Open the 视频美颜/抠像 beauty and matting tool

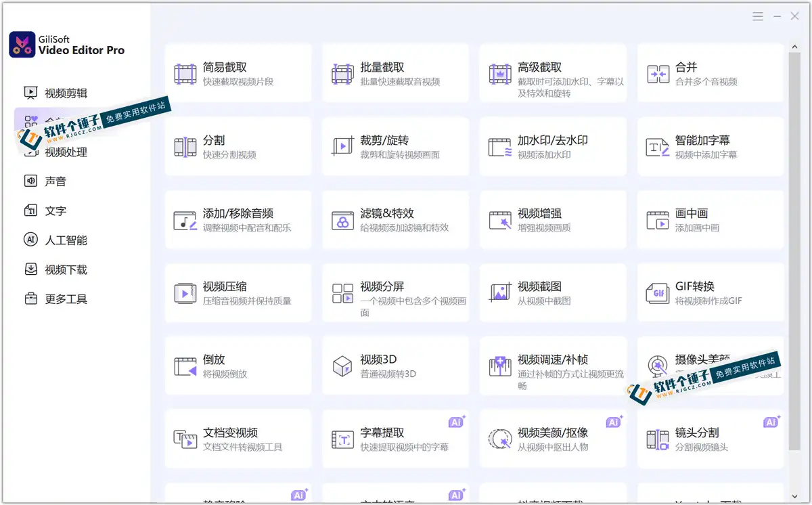[553, 439]
